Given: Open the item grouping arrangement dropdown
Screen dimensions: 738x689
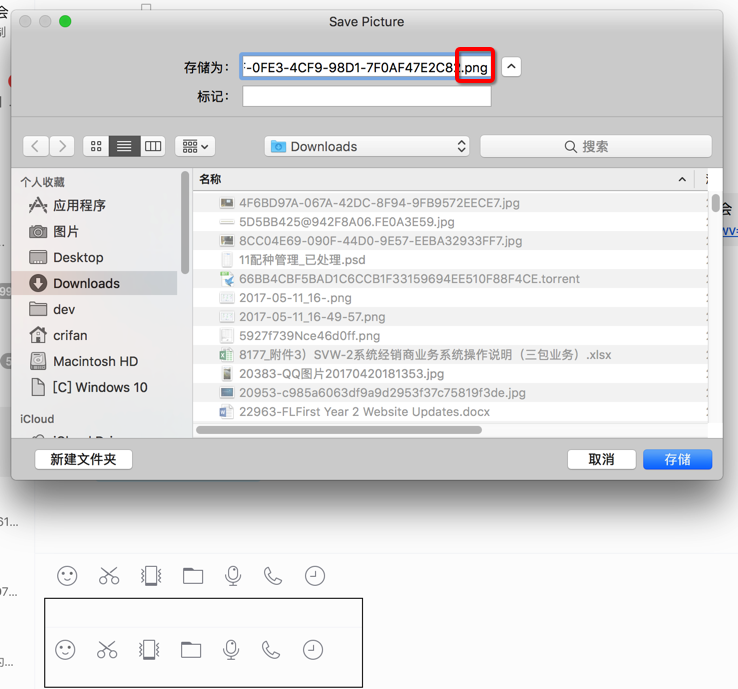Looking at the screenshot, I should tap(195, 146).
